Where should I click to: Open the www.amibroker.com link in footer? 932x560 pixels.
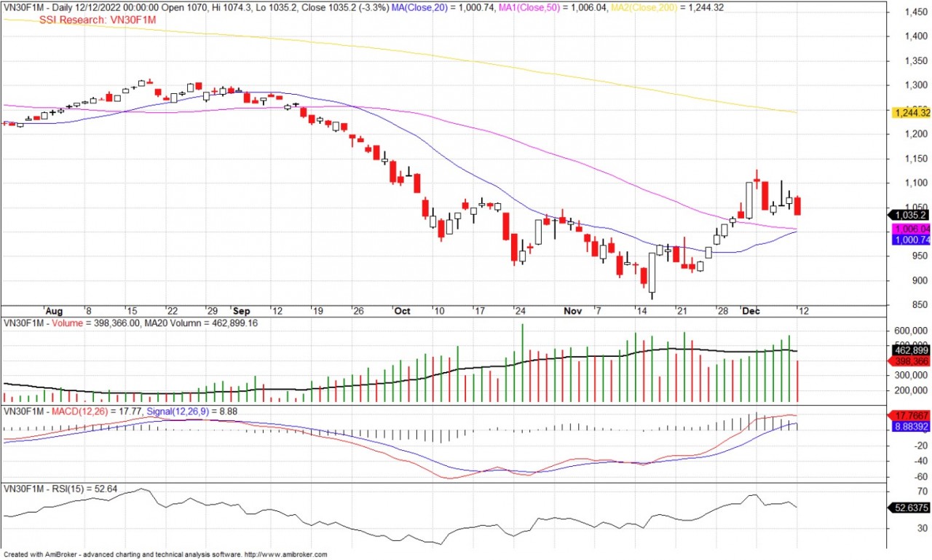click(x=286, y=555)
